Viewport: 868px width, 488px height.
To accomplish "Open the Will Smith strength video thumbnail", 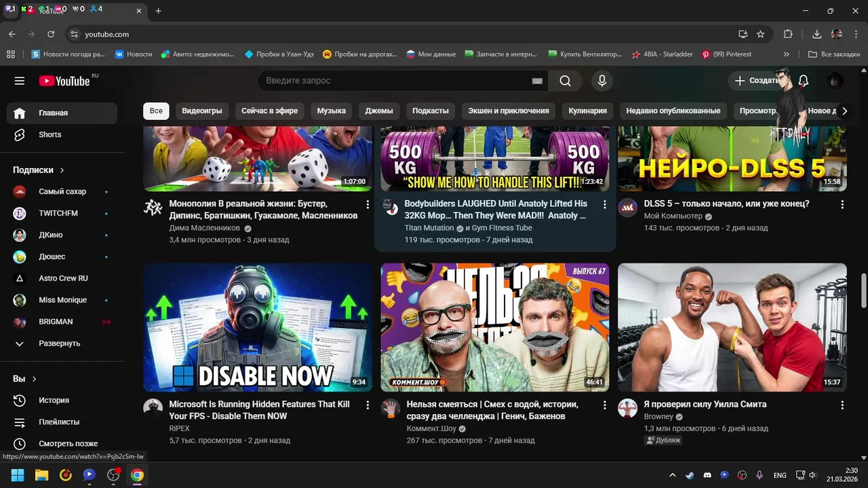I will (732, 327).
